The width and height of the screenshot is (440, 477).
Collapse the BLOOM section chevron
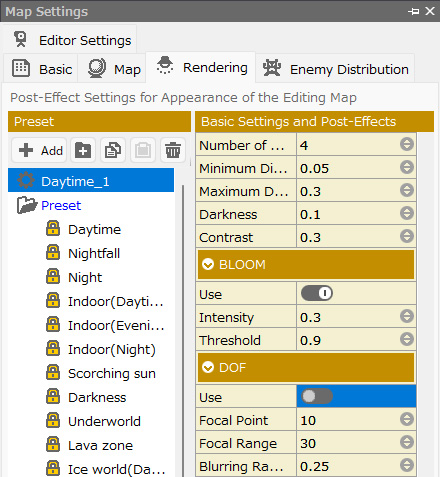coord(208,265)
